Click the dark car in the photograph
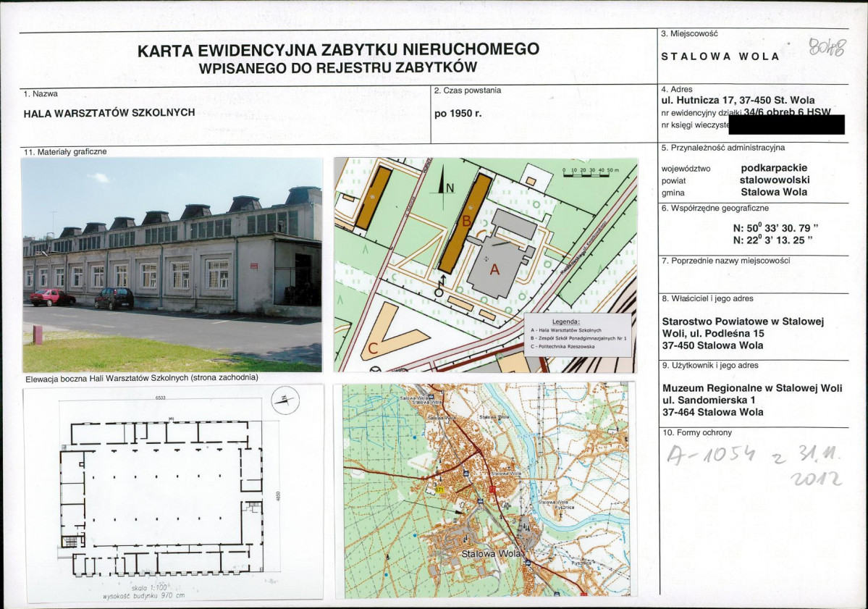This screenshot has height=609, width=868. [x=114, y=298]
